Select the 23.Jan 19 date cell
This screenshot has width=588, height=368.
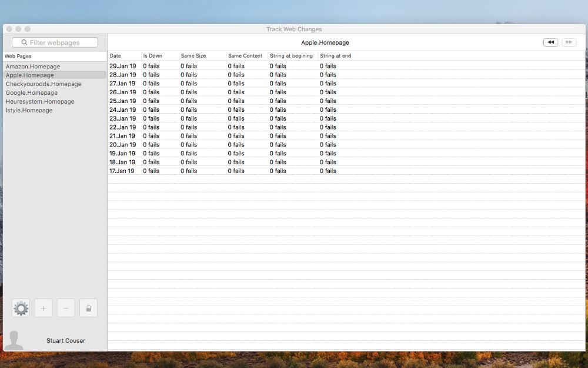[123, 118]
